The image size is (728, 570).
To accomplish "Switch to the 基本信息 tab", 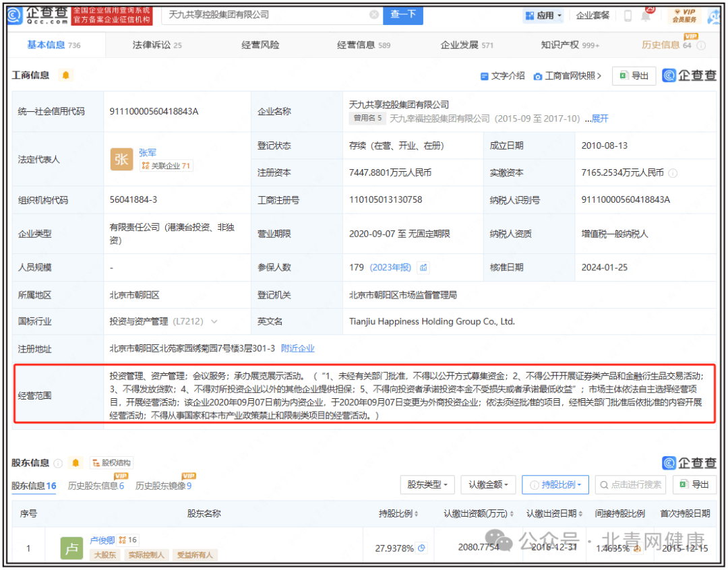I will click(x=53, y=45).
